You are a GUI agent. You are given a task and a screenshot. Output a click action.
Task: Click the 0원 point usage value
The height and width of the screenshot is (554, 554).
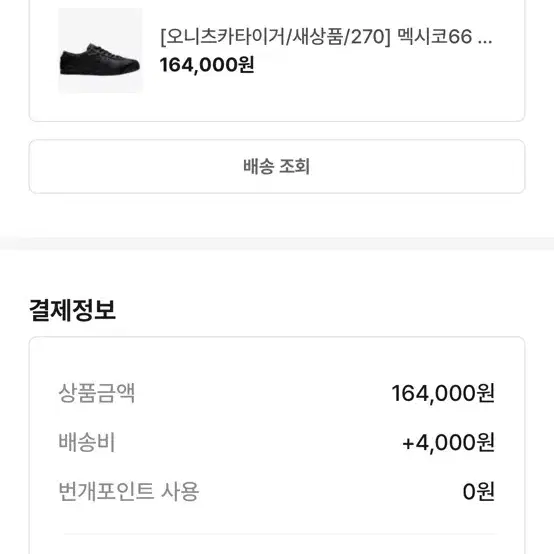478,491
